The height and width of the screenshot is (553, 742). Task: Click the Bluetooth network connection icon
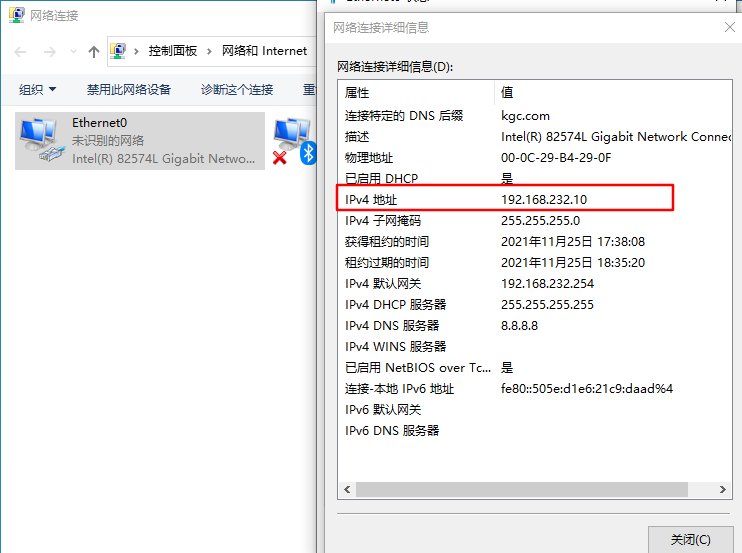[308, 153]
